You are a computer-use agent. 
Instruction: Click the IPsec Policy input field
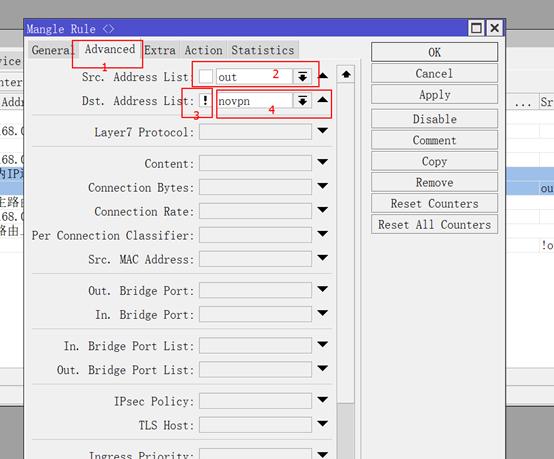coord(255,401)
